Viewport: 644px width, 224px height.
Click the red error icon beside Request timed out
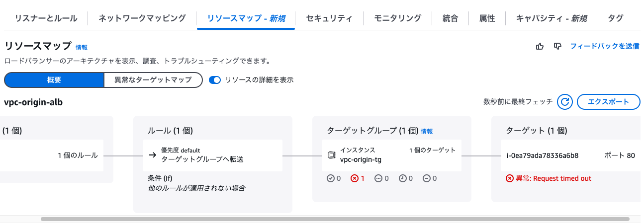tap(510, 178)
